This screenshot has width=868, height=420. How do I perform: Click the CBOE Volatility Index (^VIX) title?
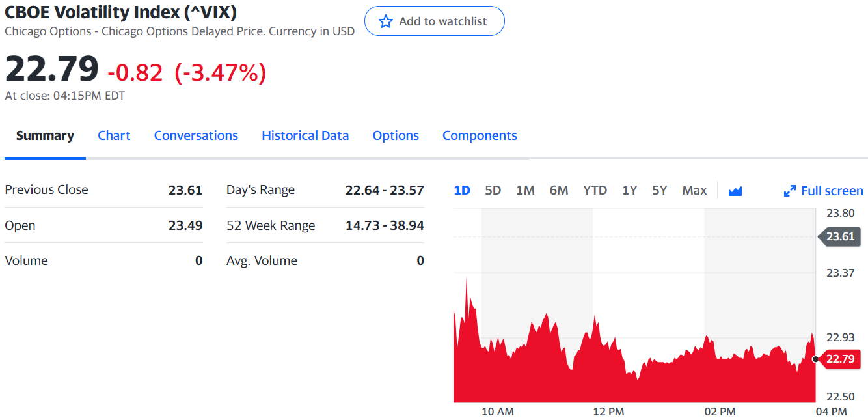[121, 12]
